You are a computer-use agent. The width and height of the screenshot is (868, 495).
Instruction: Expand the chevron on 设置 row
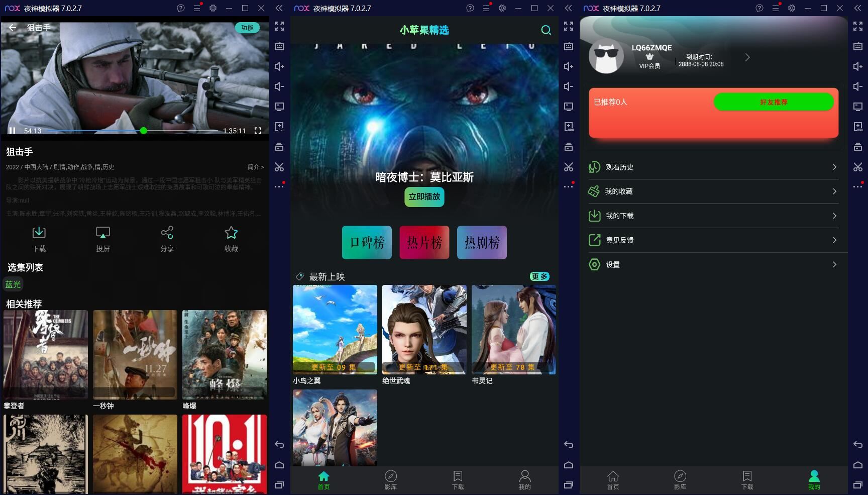tap(834, 264)
